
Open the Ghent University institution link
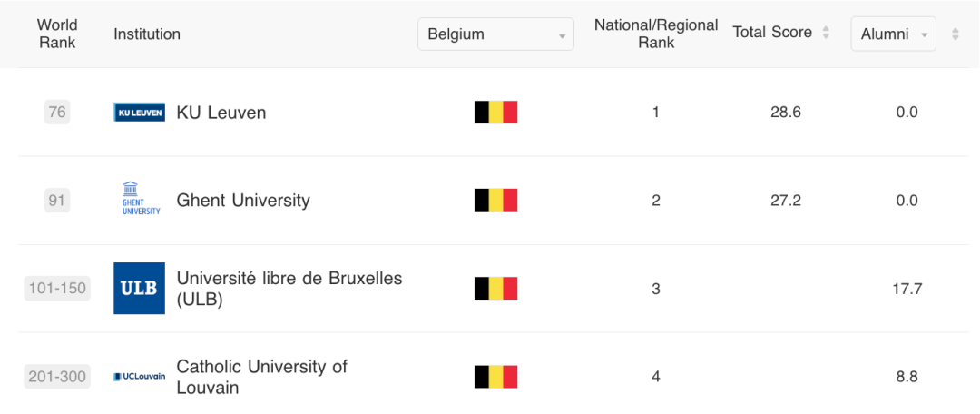(243, 201)
